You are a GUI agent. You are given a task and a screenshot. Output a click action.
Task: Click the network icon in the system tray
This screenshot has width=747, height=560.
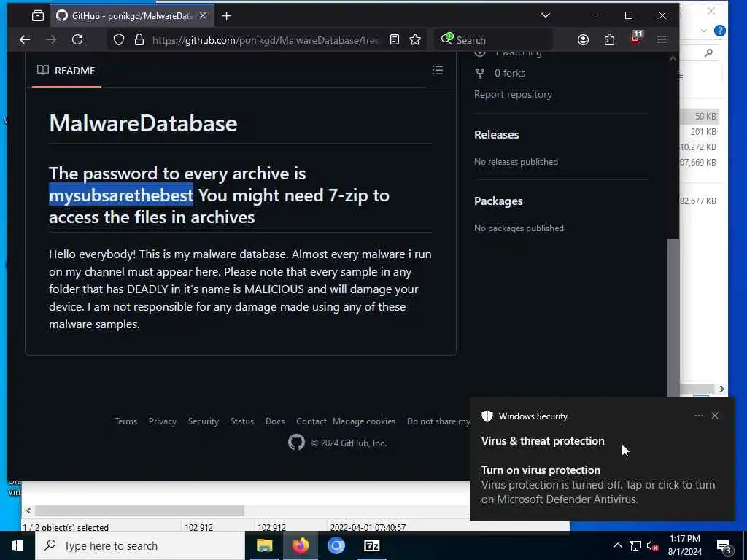tap(635, 545)
